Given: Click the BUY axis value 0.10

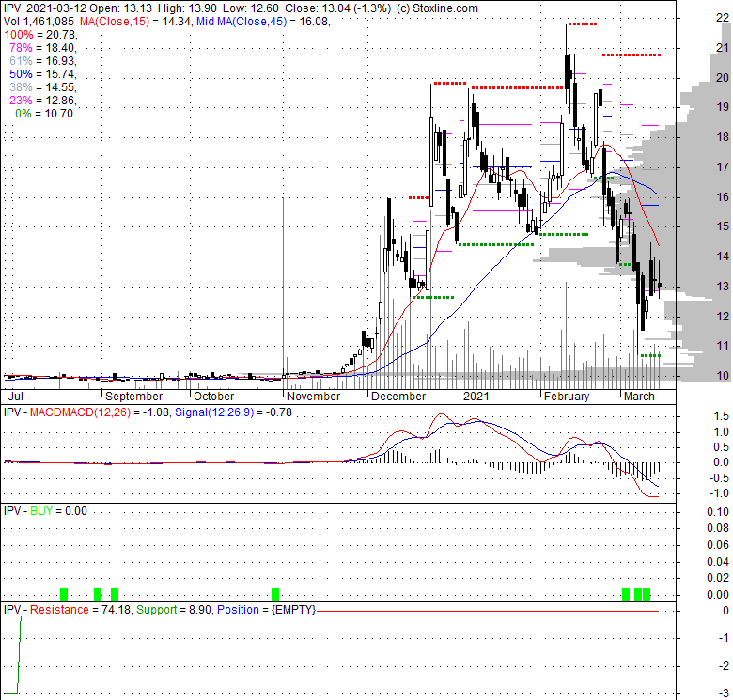Looking at the screenshot, I should click(x=718, y=512).
